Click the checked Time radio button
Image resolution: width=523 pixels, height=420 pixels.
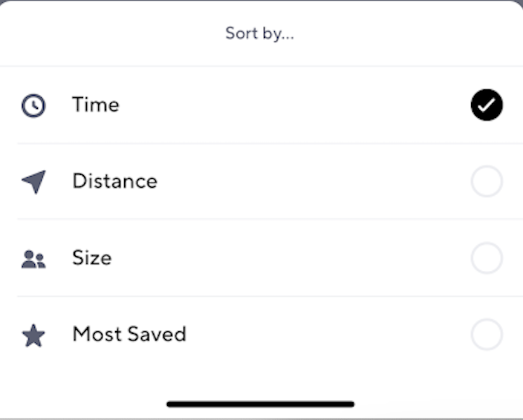point(487,105)
